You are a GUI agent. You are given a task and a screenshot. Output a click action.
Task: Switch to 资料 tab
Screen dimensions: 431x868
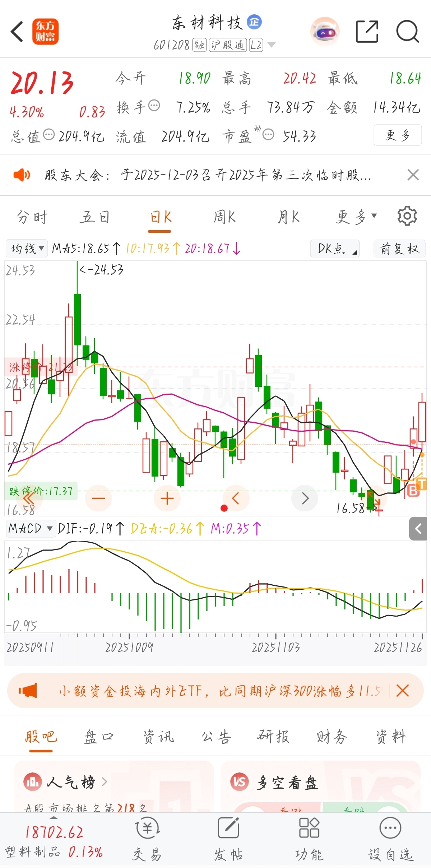(391, 737)
